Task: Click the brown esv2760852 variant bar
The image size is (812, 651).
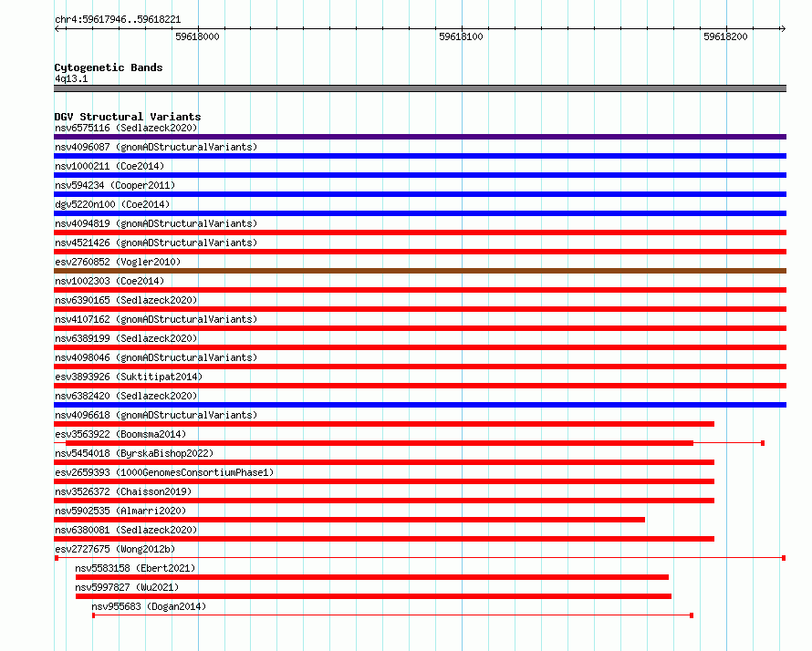Action: [420, 271]
